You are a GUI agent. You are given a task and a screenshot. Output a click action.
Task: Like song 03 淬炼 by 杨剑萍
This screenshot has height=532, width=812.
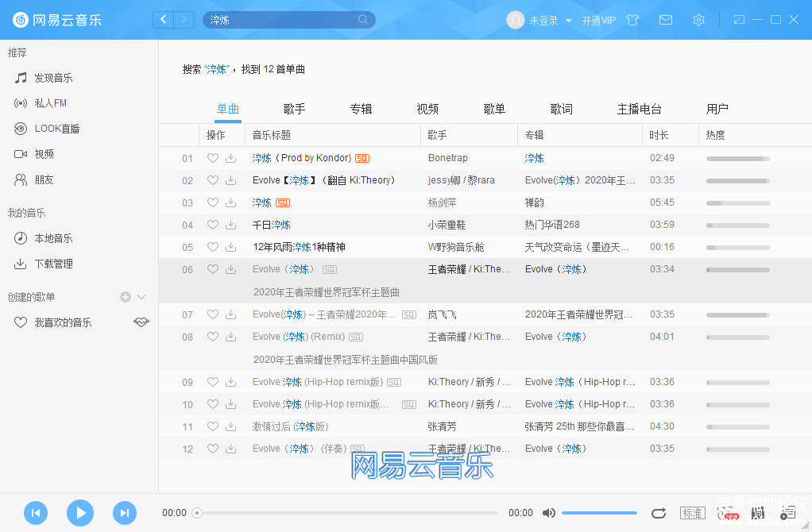(x=213, y=202)
